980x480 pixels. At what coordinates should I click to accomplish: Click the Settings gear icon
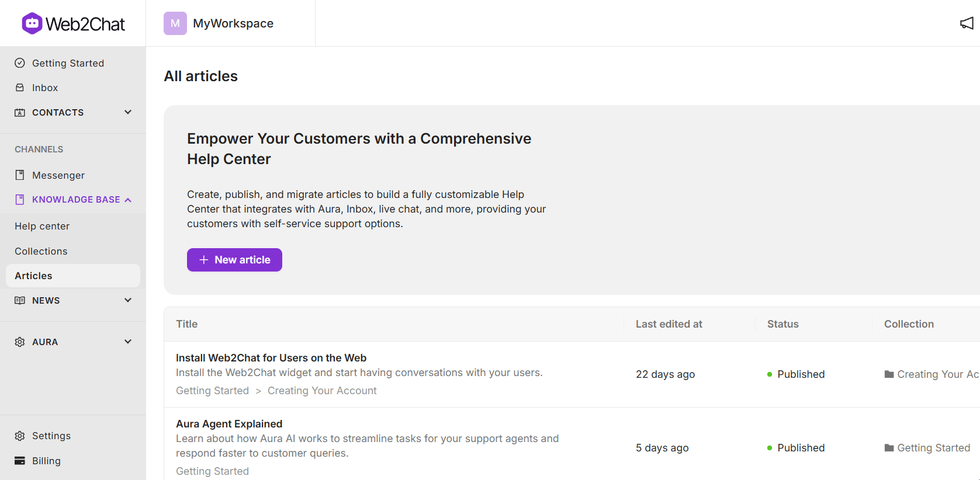20,436
